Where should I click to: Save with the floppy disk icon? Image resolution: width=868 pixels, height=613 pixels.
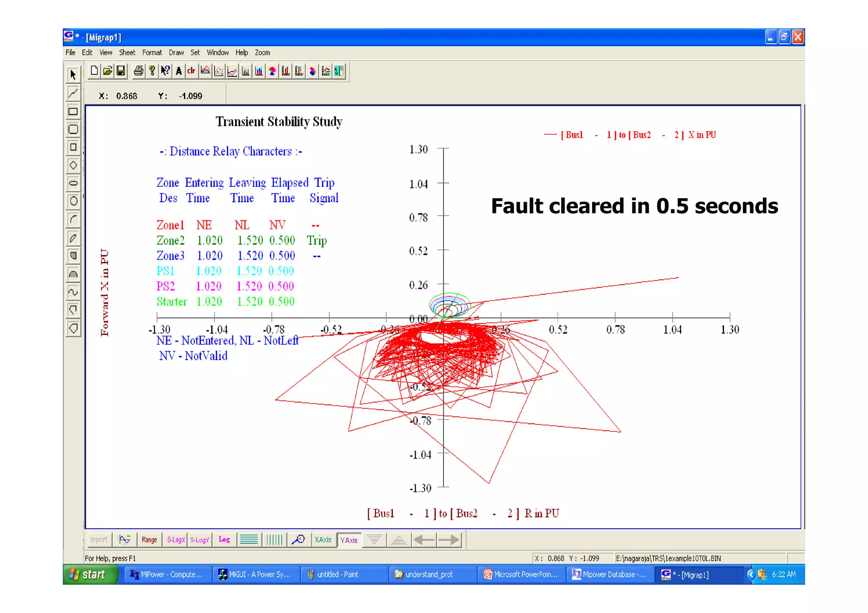[x=121, y=71]
